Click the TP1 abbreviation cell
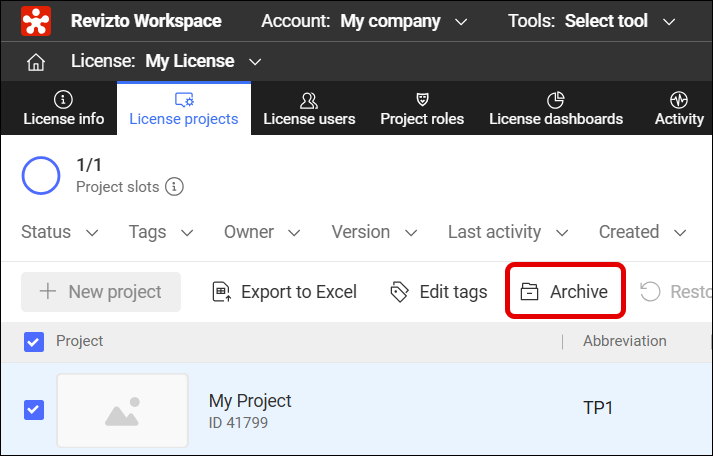 (x=598, y=408)
